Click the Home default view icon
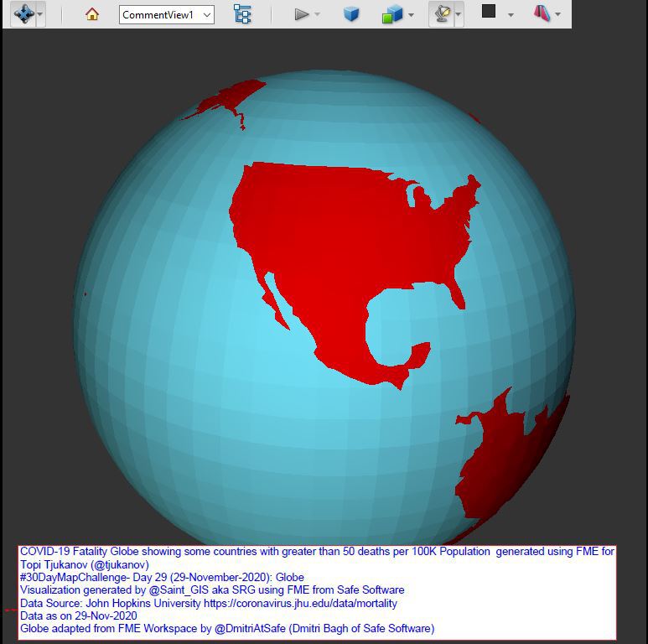This screenshot has height=644, width=648. (x=92, y=14)
